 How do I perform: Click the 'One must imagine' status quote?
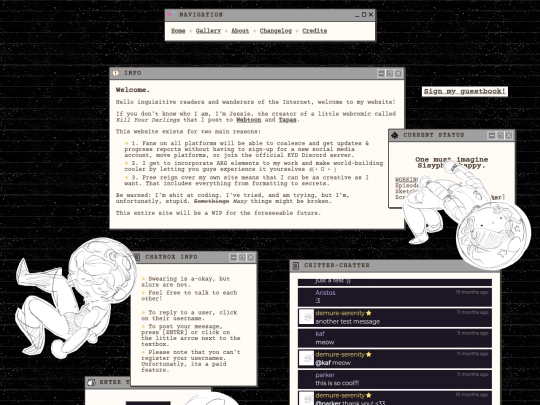coord(451,162)
